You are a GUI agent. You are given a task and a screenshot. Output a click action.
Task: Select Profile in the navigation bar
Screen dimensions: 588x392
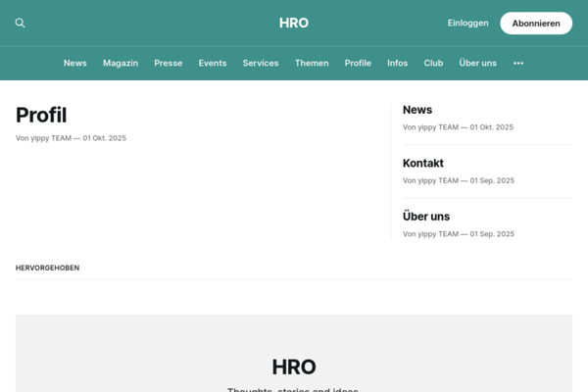tap(358, 63)
